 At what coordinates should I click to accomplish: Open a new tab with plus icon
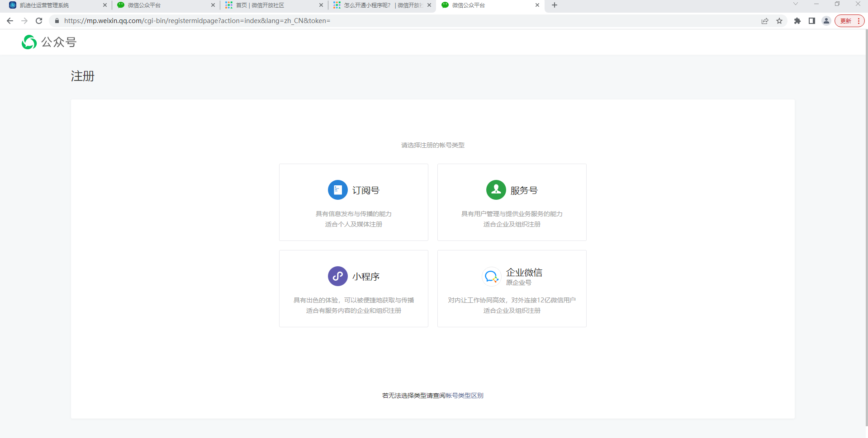[x=555, y=5]
